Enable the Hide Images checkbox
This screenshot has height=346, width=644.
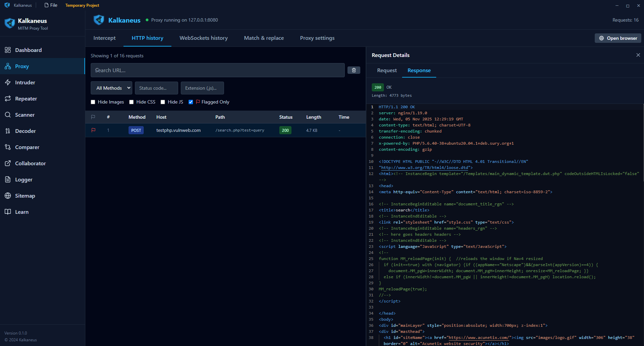point(93,102)
